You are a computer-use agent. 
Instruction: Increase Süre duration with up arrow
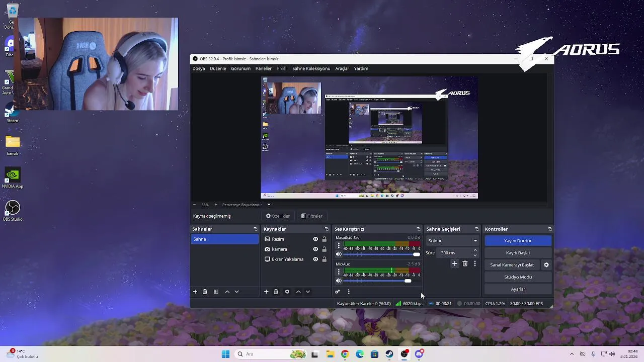click(x=475, y=250)
